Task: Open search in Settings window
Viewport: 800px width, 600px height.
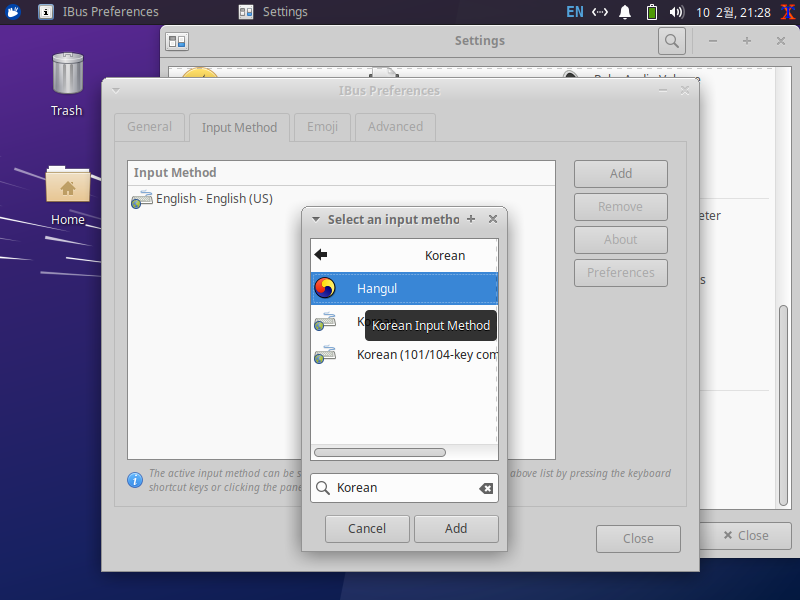Action: coord(671,41)
